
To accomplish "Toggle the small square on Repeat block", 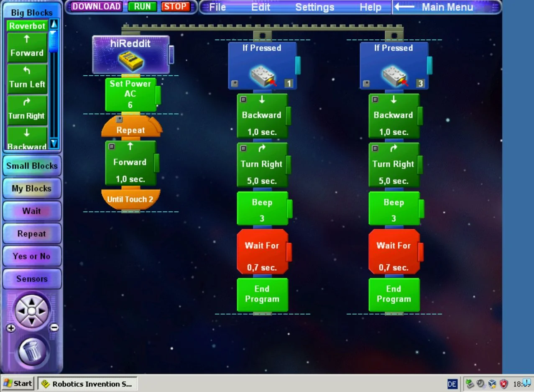I will (x=119, y=120).
